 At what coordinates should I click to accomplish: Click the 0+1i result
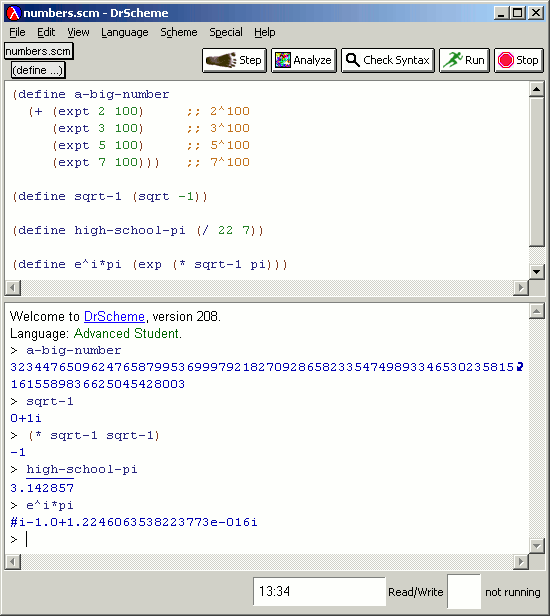26,418
